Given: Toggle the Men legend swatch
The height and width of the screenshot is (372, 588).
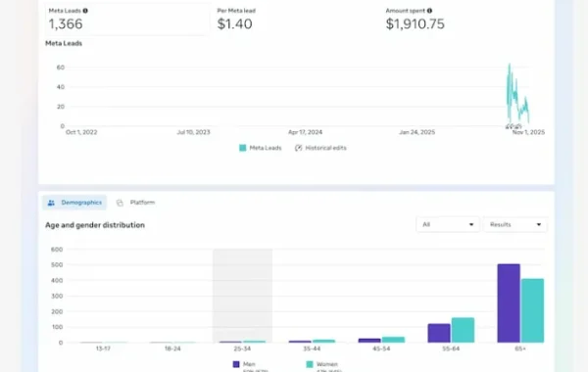Looking at the screenshot, I should (x=236, y=364).
